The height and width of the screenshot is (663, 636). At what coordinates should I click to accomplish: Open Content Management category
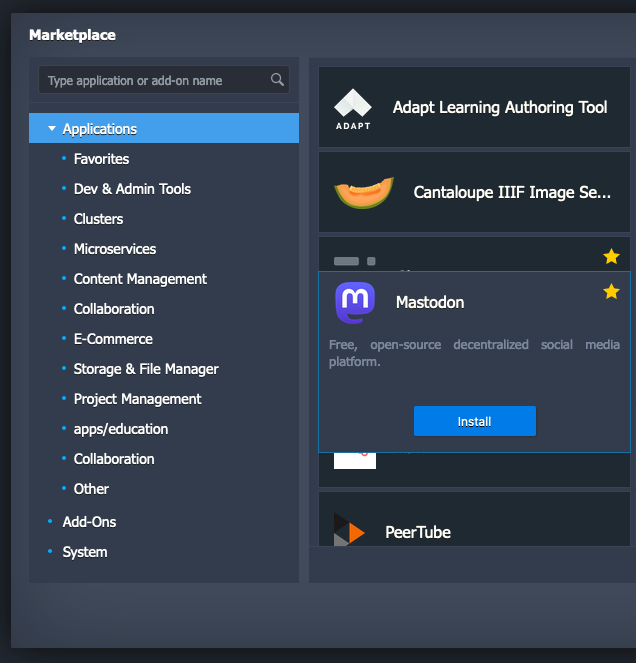point(140,279)
